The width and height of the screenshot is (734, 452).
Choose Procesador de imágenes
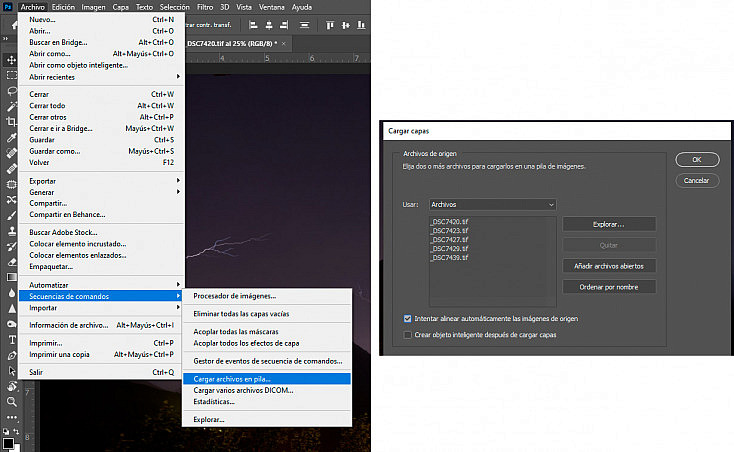point(267,296)
